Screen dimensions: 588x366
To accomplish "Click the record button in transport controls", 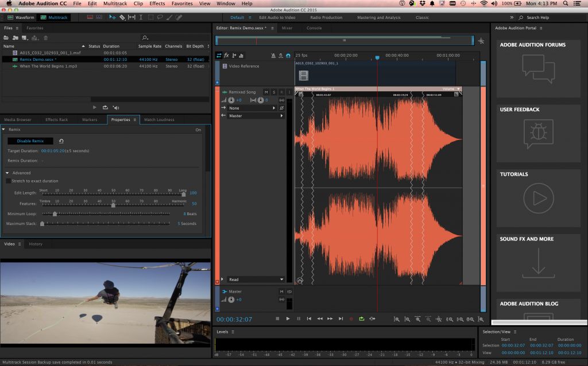I will [x=350, y=318].
